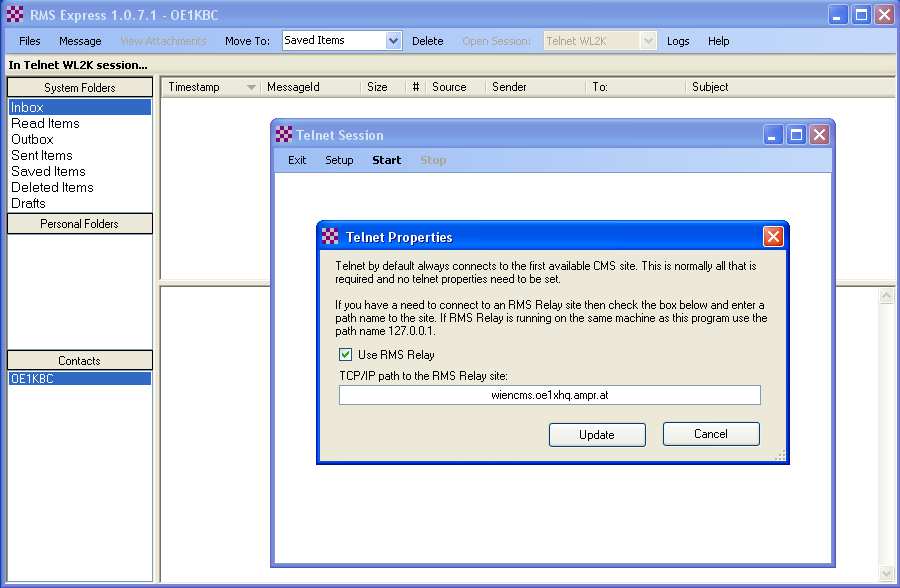The width and height of the screenshot is (900, 588).
Task: Click the Personal Folders header button
Action: [x=80, y=224]
